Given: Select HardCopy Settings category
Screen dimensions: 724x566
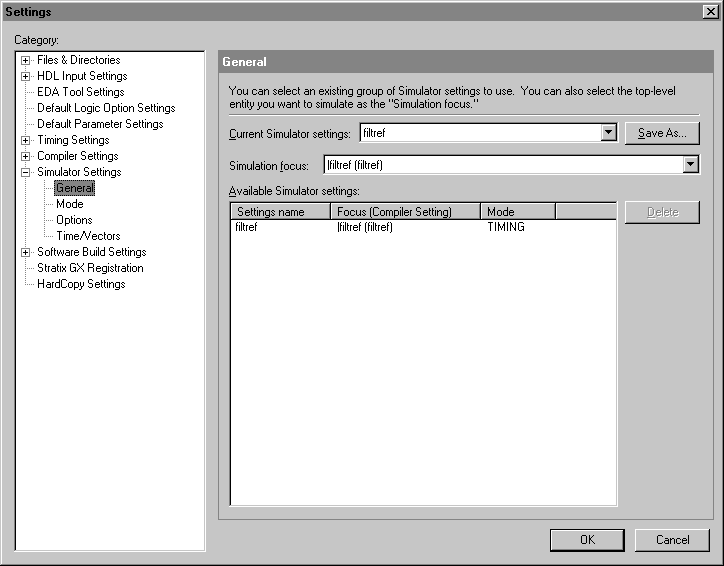Looking at the screenshot, I should (81, 284).
